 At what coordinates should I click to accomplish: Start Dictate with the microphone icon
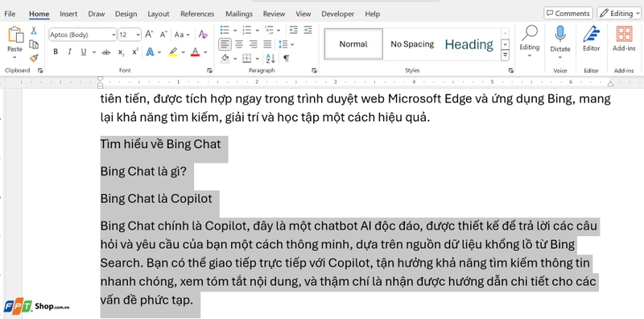pos(560,34)
